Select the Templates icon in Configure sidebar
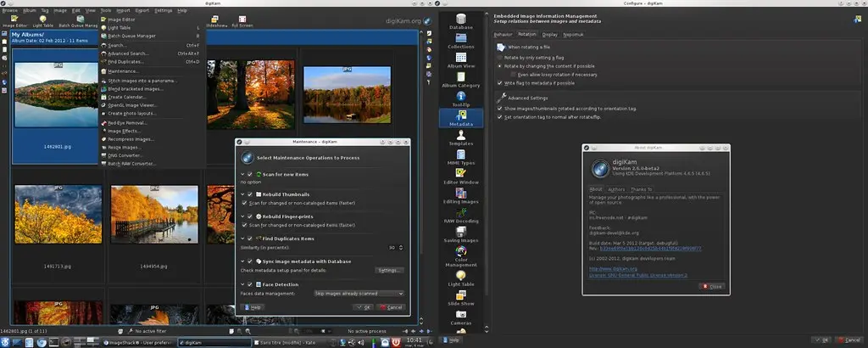Screen dimensions: 868x348 click(461, 138)
